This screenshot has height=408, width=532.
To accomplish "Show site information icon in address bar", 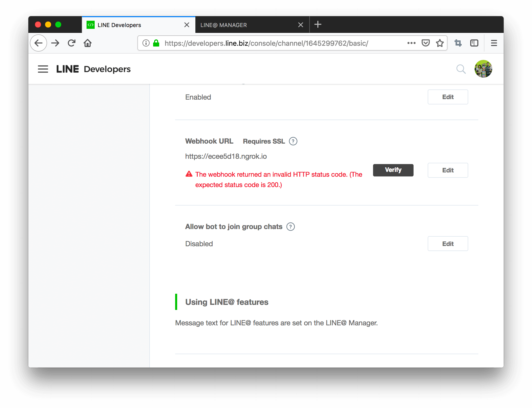I will (146, 43).
